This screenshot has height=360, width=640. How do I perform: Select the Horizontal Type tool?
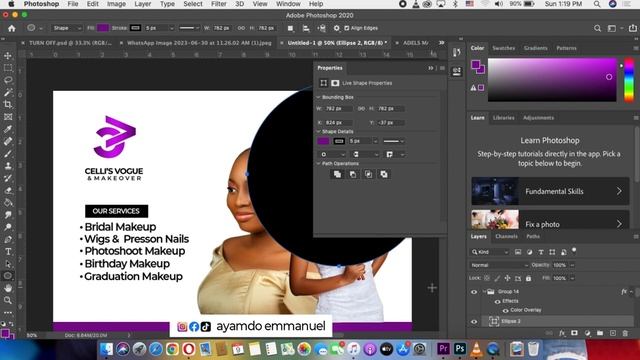[x=8, y=251]
